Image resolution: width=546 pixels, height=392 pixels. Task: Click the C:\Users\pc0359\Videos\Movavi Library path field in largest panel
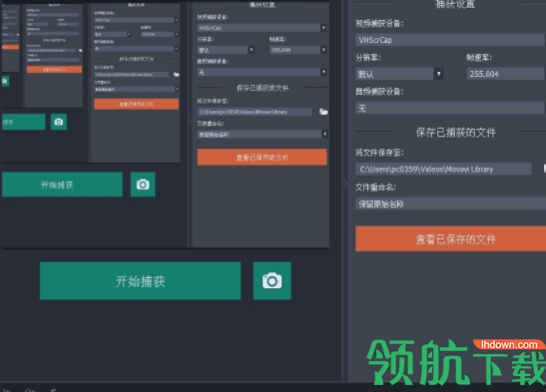pos(443,169)
